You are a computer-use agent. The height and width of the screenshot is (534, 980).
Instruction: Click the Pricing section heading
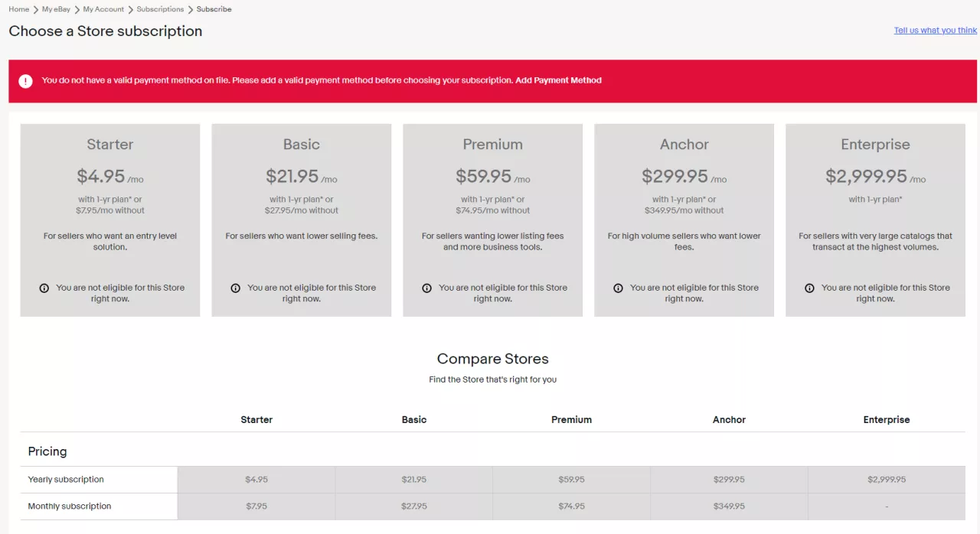click(x=47, y=451)
